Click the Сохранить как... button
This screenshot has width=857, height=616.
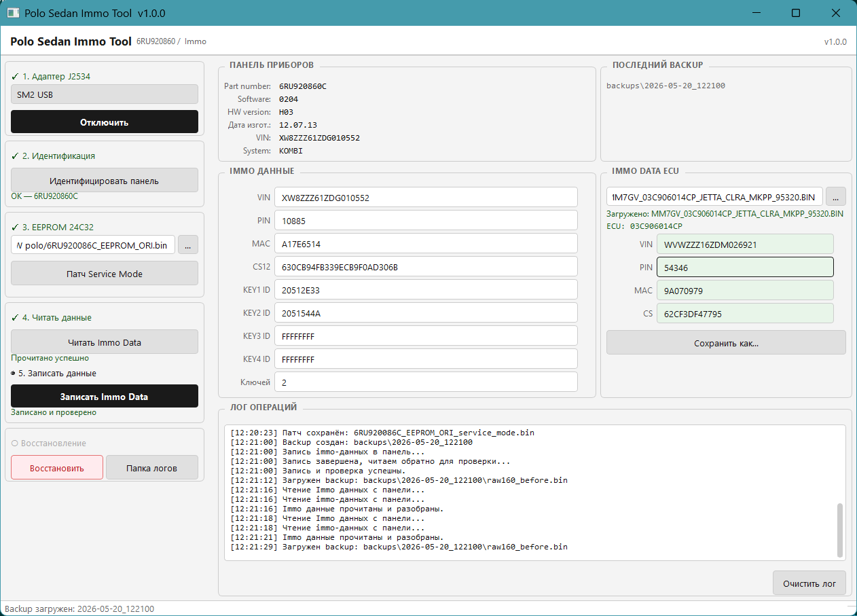[726, 343]
